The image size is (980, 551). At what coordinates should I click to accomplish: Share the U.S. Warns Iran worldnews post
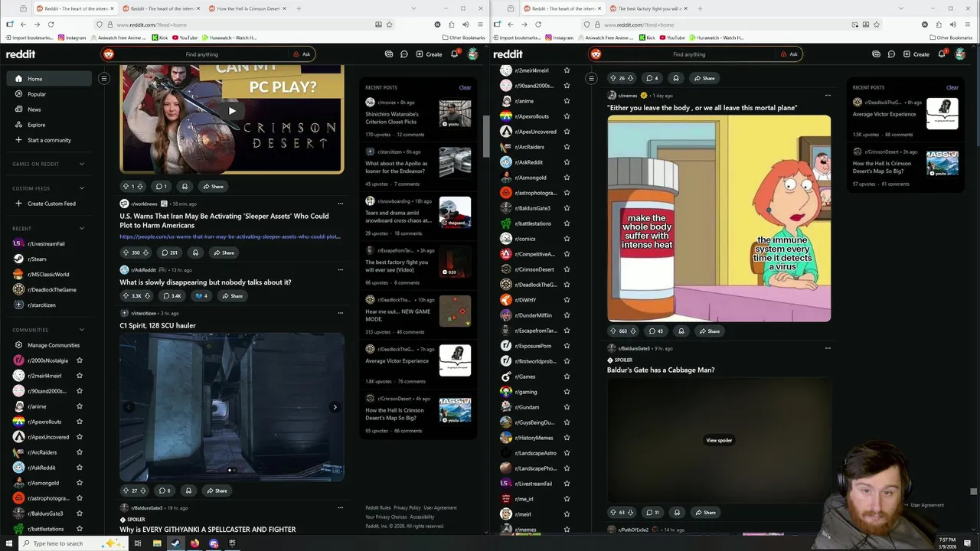coord(224,253)
